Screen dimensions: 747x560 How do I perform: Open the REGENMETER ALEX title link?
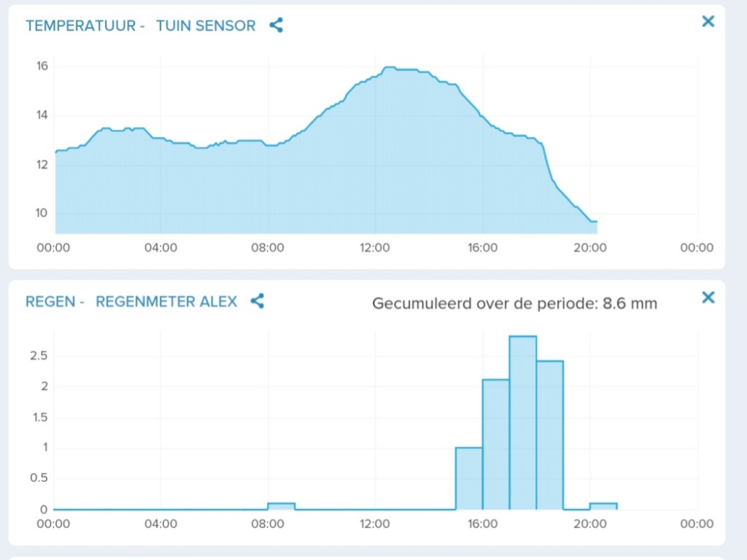coord(166,302)
